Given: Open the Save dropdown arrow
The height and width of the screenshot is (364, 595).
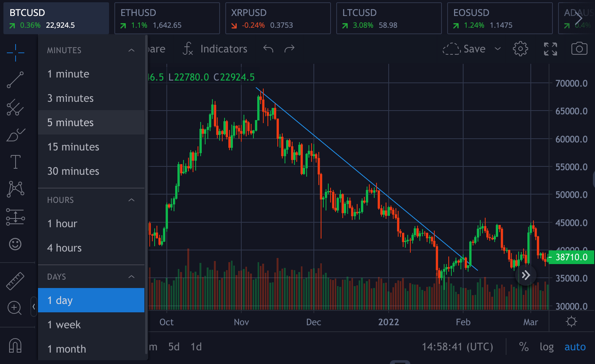Looking at the screenshot, I should click(x=498, y=49).
